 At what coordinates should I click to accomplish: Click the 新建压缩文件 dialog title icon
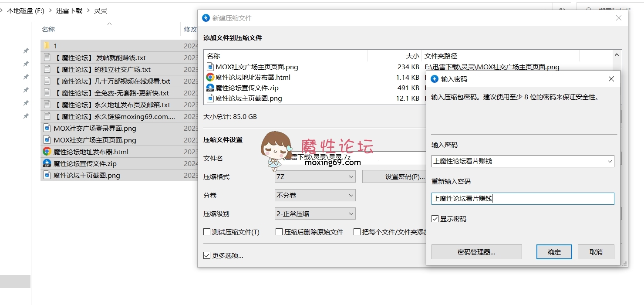tap(205, 18)
